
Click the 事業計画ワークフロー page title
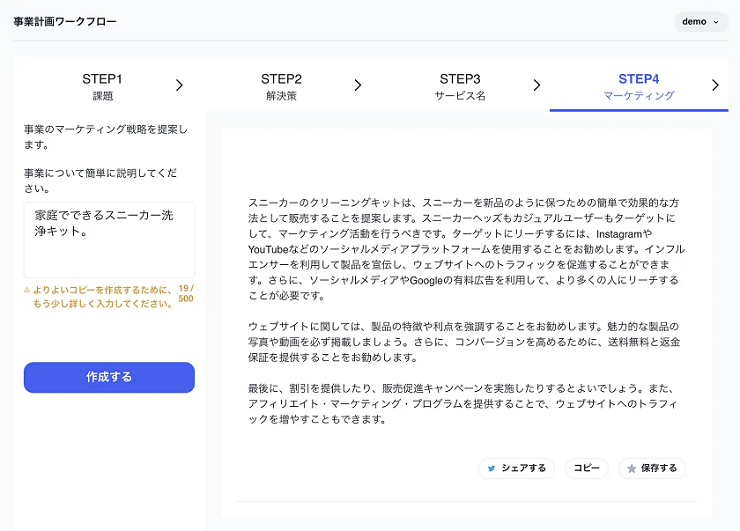click(x=65, y=22)
